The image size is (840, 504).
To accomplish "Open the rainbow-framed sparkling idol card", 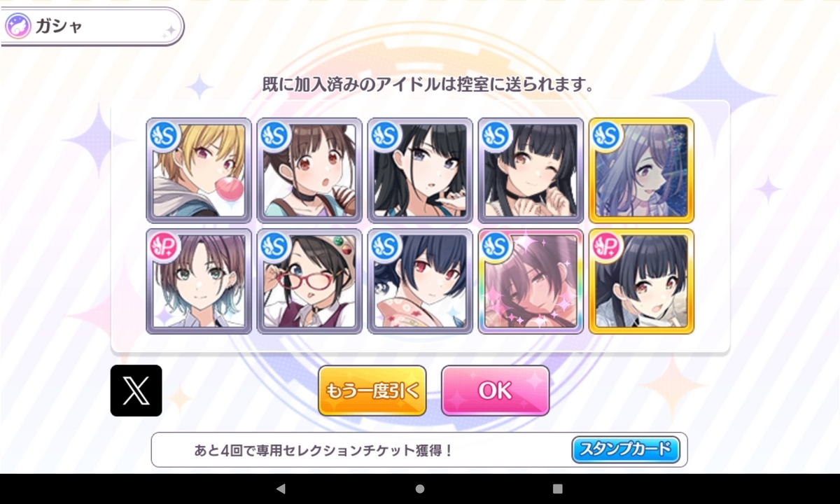I will point(531,281).
